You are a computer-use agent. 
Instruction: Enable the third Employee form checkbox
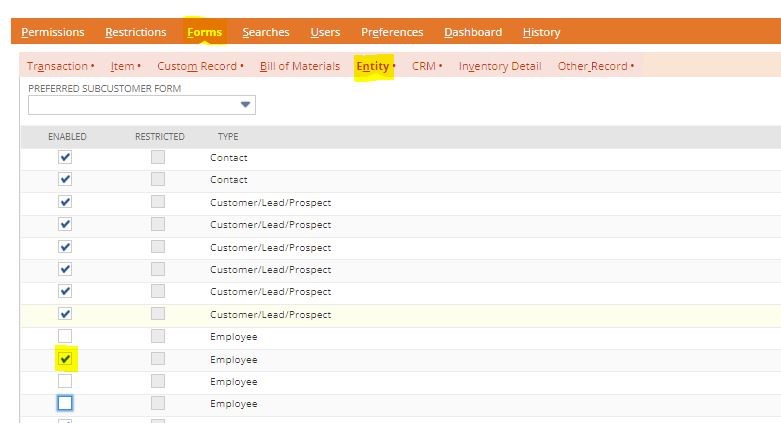[x=65, y=381]
